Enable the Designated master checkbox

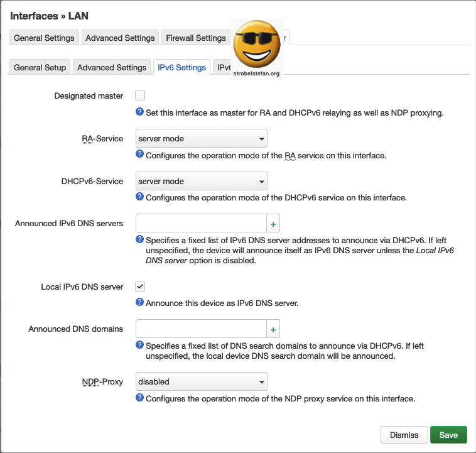point(140,96)
